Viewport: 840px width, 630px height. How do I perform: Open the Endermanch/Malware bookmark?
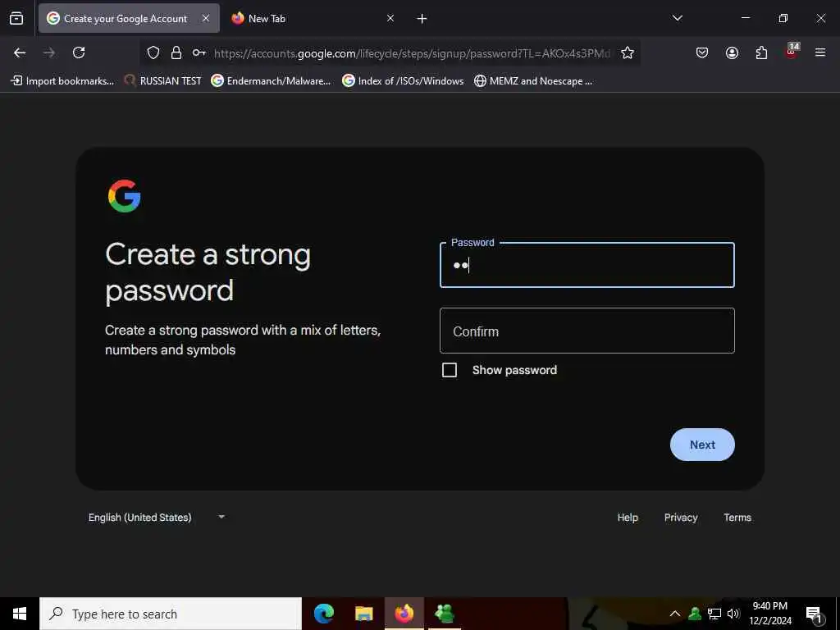271,81
